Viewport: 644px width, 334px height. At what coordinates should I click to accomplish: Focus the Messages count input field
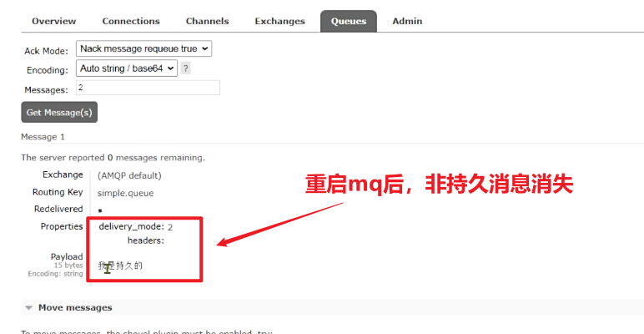[148, 88]
